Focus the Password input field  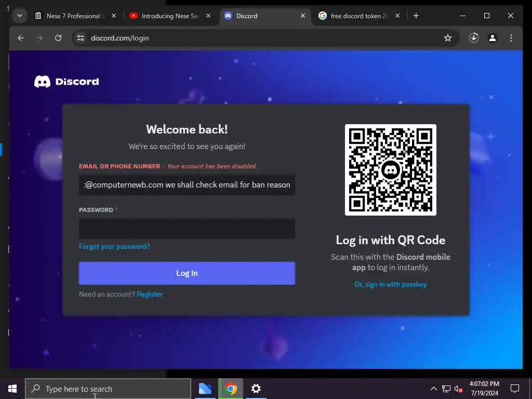187,229
